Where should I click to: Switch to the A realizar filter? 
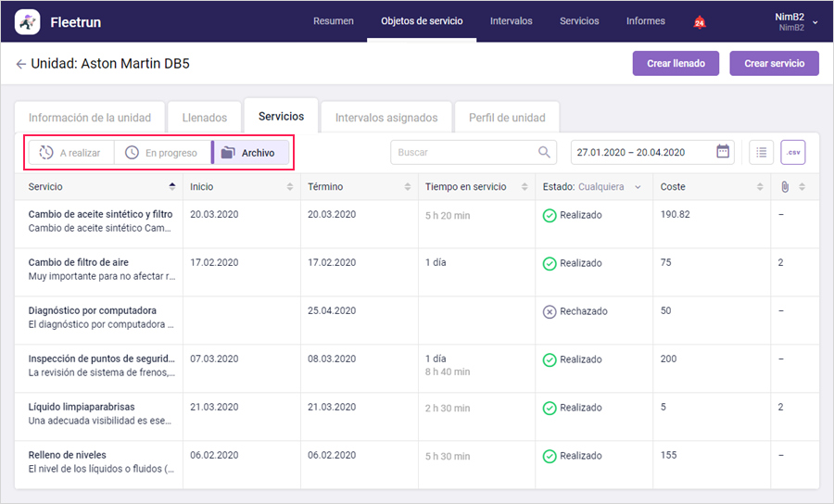pos(70,153)
